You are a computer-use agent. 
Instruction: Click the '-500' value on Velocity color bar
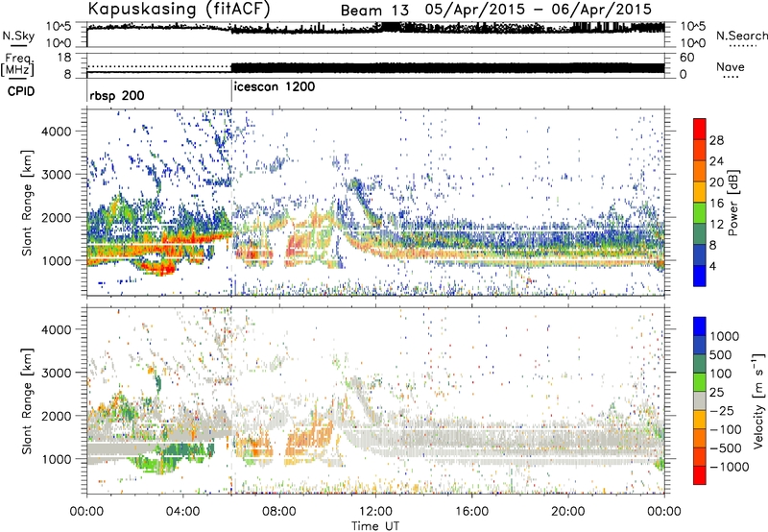tap(725, 448)
